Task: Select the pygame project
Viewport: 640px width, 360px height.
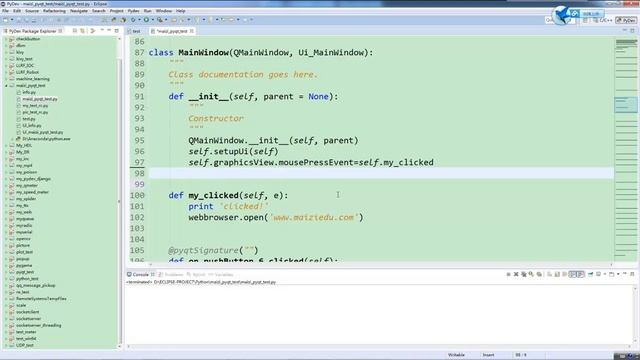Action: point(24,266)
